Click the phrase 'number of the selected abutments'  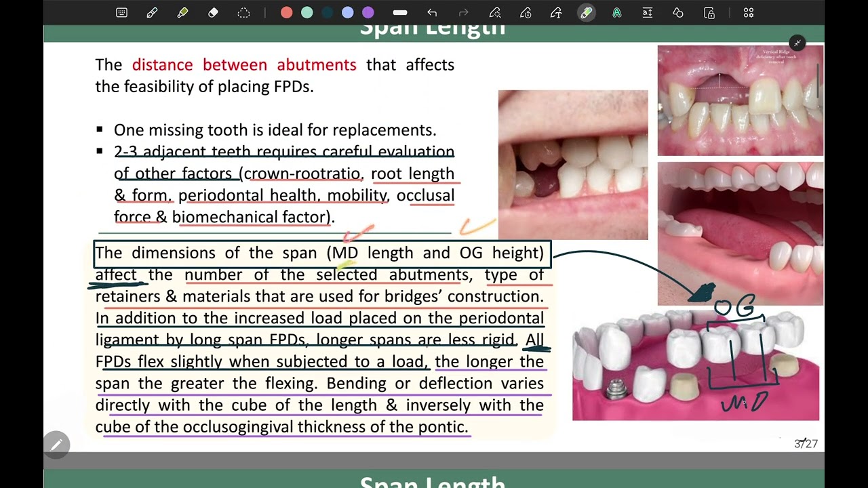tap(327, 274)
